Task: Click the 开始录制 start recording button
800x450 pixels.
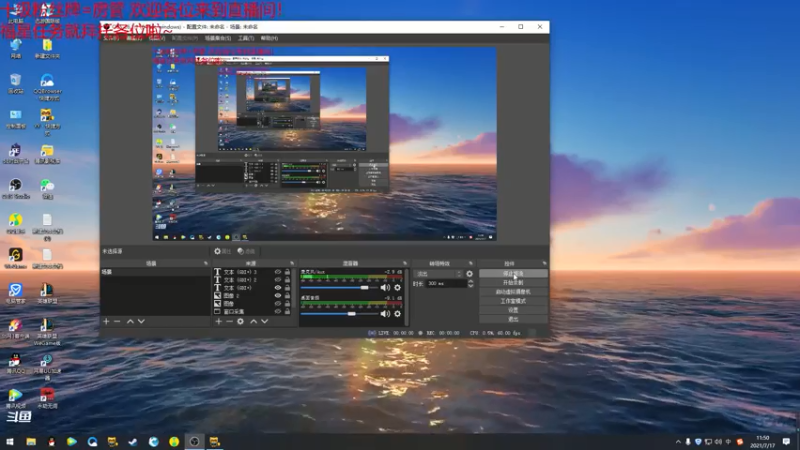Action: [x=513, y=283]
